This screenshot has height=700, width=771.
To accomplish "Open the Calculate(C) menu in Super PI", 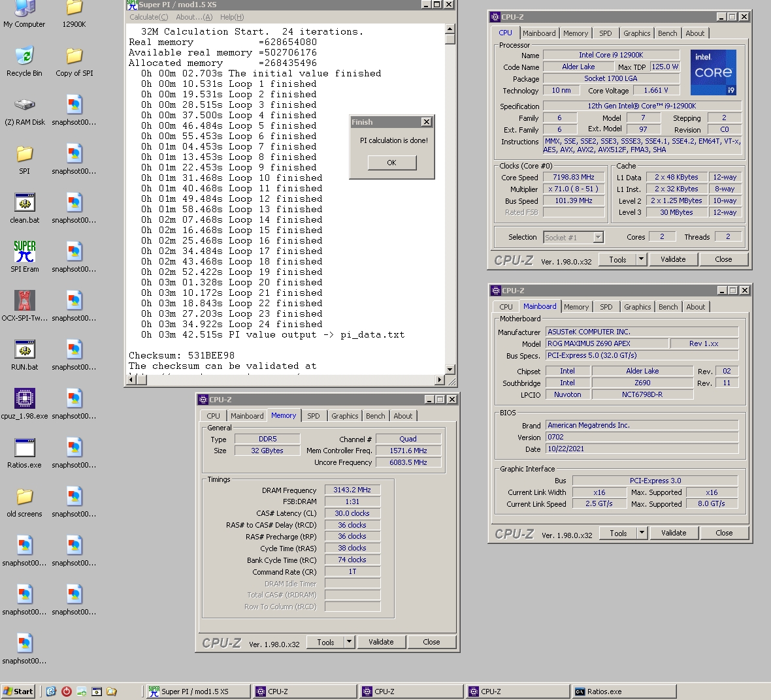I will tap(148, 17).
